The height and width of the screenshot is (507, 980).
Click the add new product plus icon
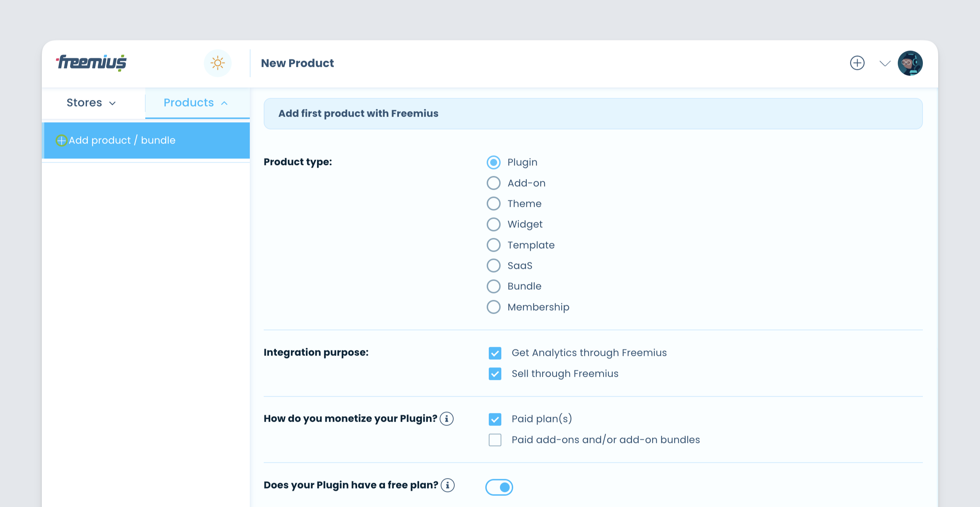856,63
